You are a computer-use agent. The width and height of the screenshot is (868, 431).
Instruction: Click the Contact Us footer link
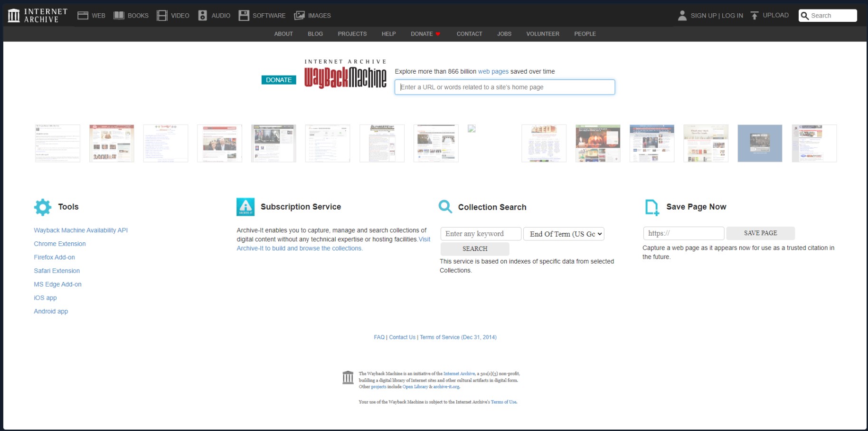(x=402, y=337)
